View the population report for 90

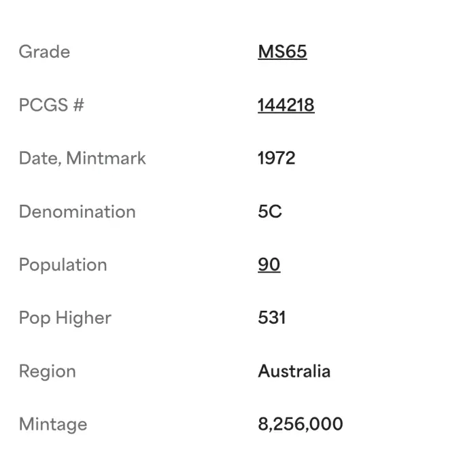(x=269, y=265)
